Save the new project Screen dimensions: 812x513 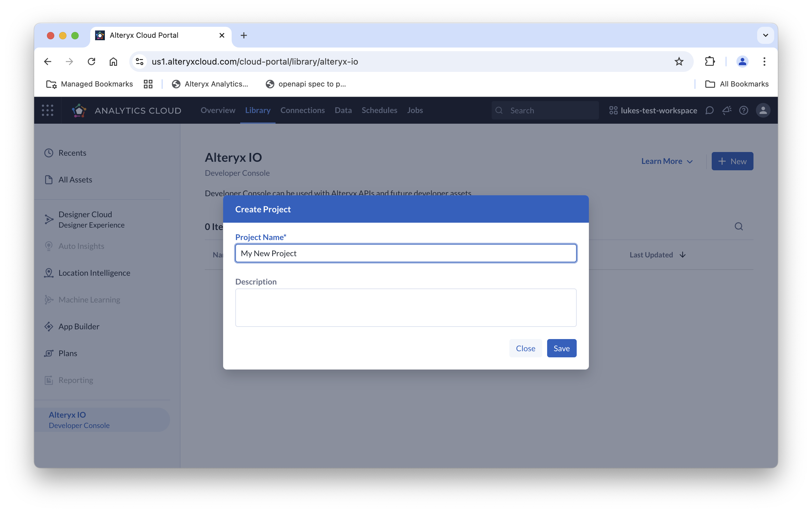tap(561, 348)
